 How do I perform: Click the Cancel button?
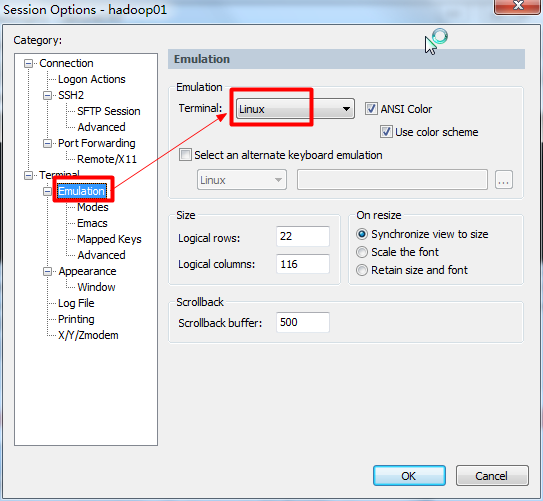pos(492,476)
